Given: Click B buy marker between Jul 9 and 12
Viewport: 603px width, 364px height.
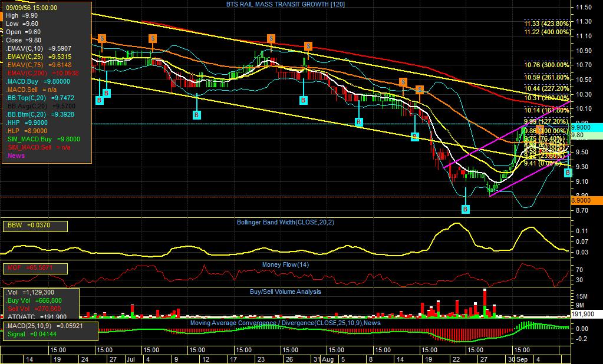Looking at the screenshot, I should pyautogui.click(x=196, y=114).
